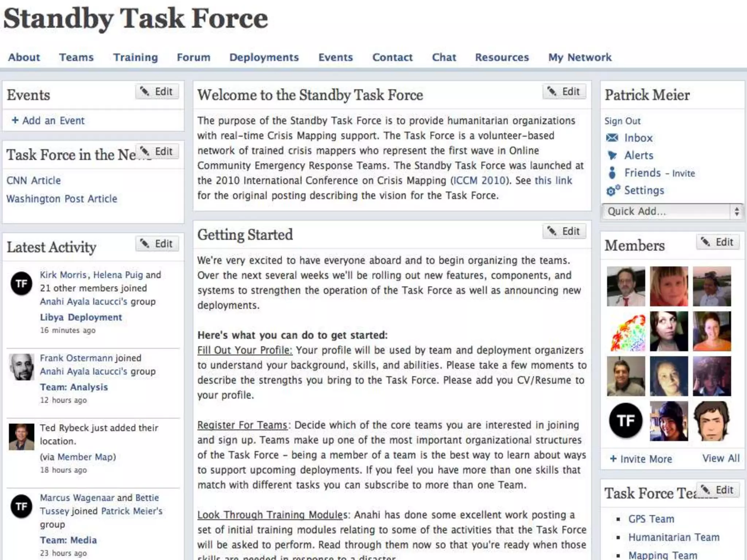
Task: Click Frank Ostermann's profile photo
Action: 22,367
